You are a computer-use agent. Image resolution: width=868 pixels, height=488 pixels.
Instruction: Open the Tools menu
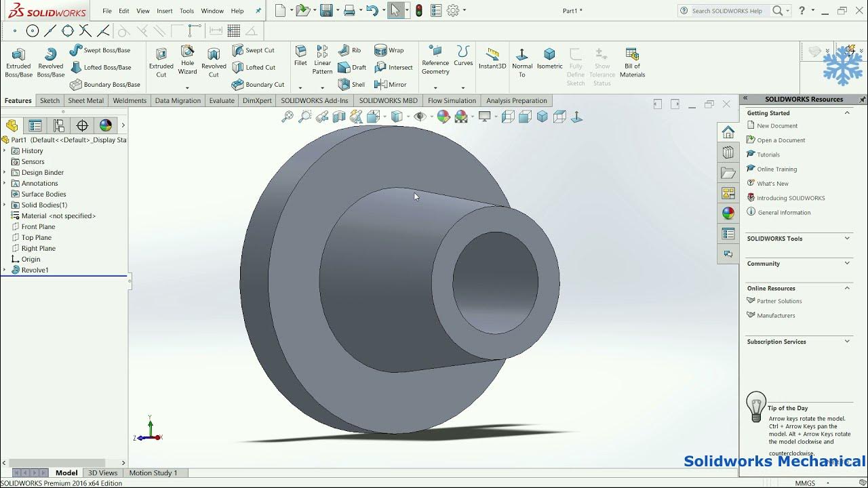coord(186,11)
